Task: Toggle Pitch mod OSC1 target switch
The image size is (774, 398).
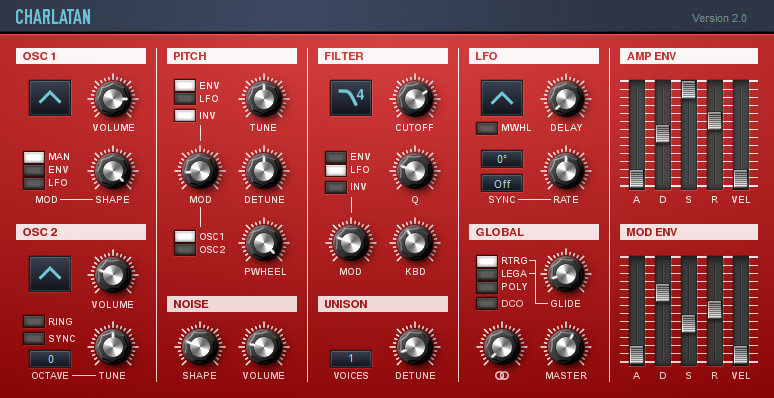Action: pyautogui.click(x=185, y=237)
